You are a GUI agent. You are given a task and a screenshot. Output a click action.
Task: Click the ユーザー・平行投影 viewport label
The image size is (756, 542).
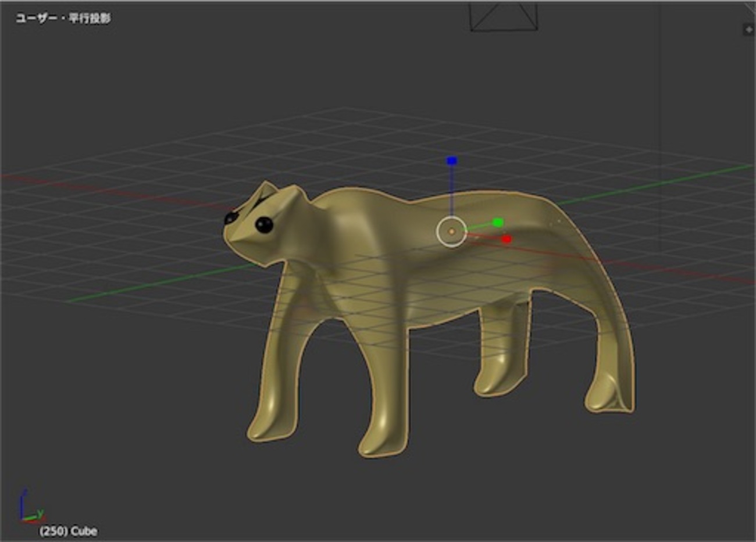coord(64,17)
